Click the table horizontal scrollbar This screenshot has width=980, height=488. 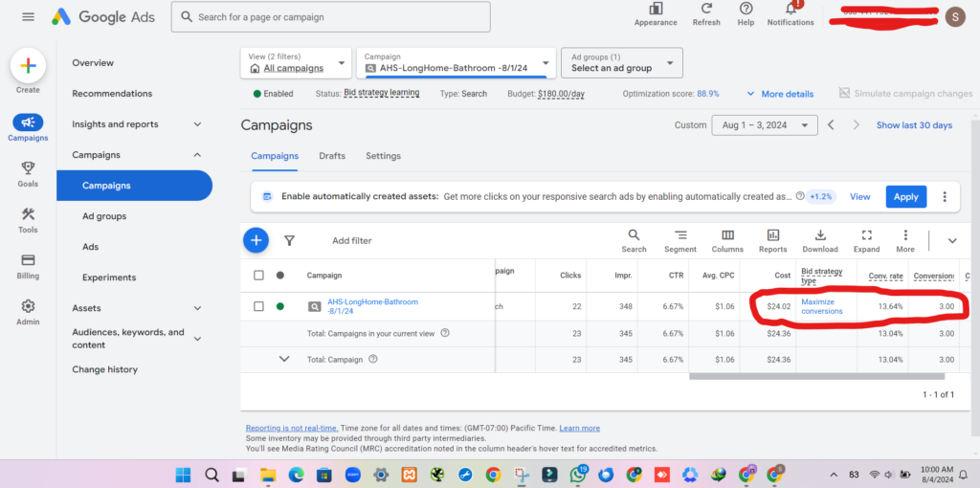tap(816, 376)
